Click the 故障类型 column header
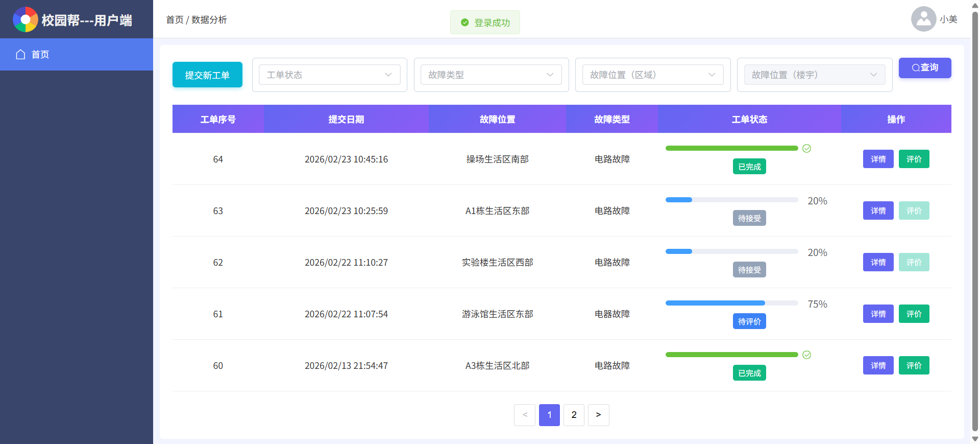980x444 pixels. click(x=612, y=119)
